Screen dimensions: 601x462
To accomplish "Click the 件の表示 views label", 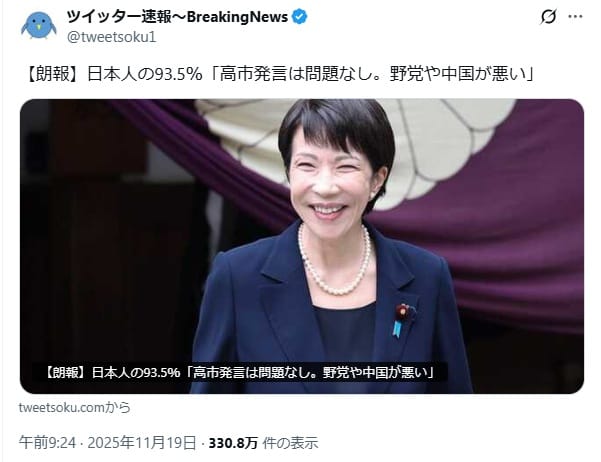I will pyautogui.click(x=290, y=443).
